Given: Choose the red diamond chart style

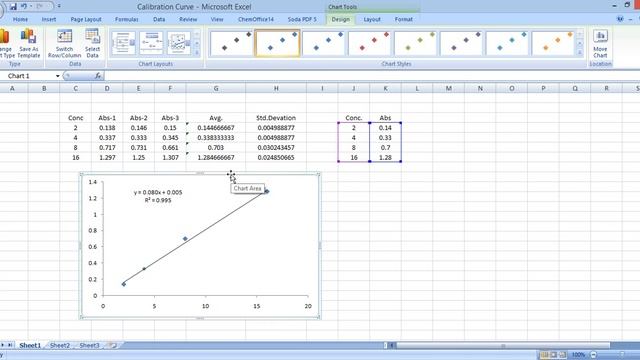Looking at the screenshot, I should point(369,43).
